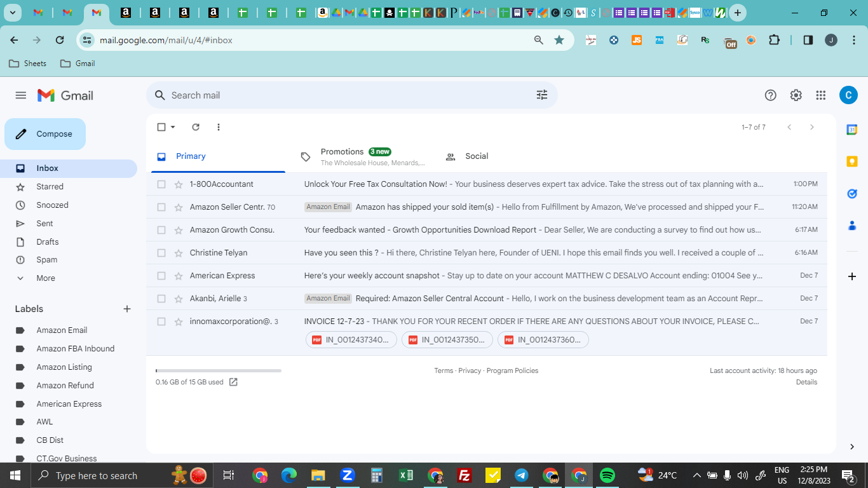Open Chrome side panel icon
The height and width of the screenshot is (488, 868).
click(x=808, y=40)
